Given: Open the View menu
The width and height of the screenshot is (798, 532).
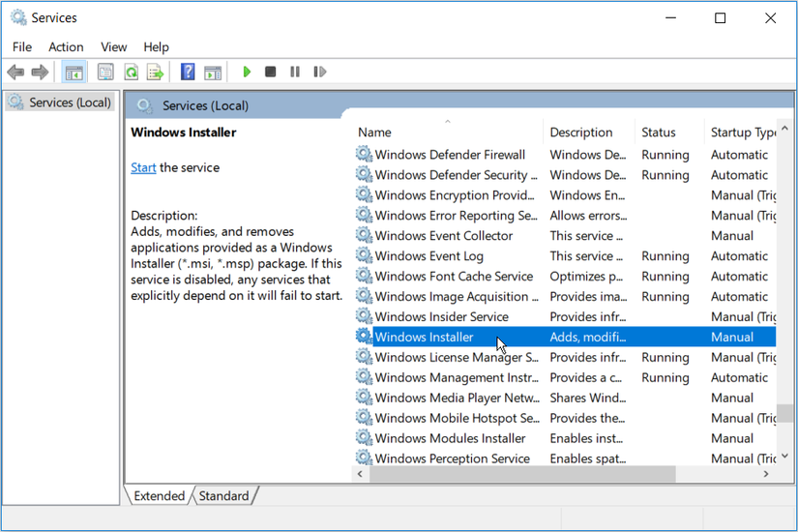Looking at the screenshot, I should (x=113, y=46).
